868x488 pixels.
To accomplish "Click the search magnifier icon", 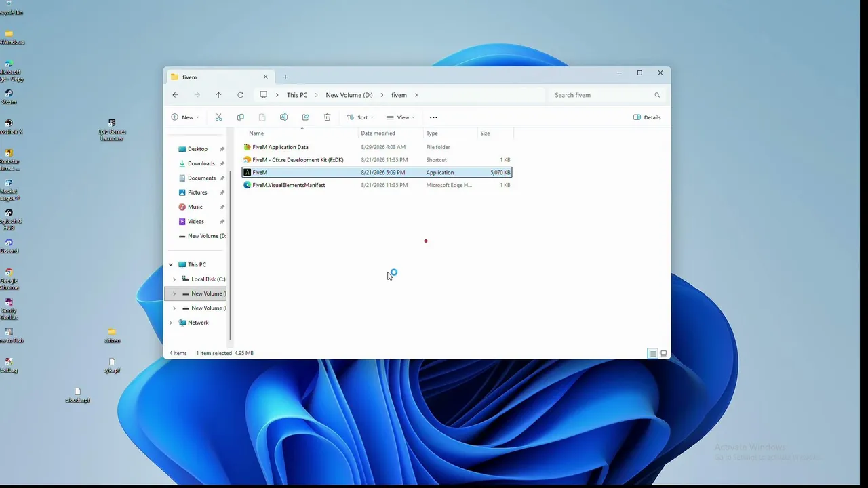I will 657,95.
